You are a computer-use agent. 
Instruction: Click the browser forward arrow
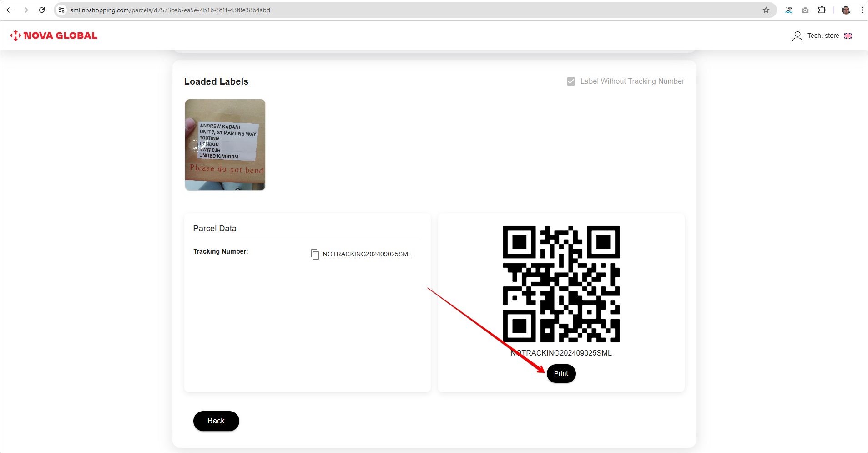point(25,10)
